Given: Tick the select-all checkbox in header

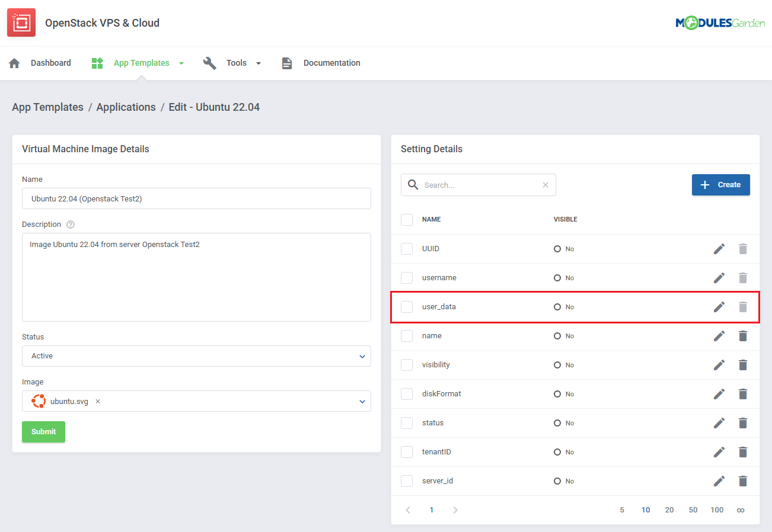Looking at the screenshot, I should 407,219.
